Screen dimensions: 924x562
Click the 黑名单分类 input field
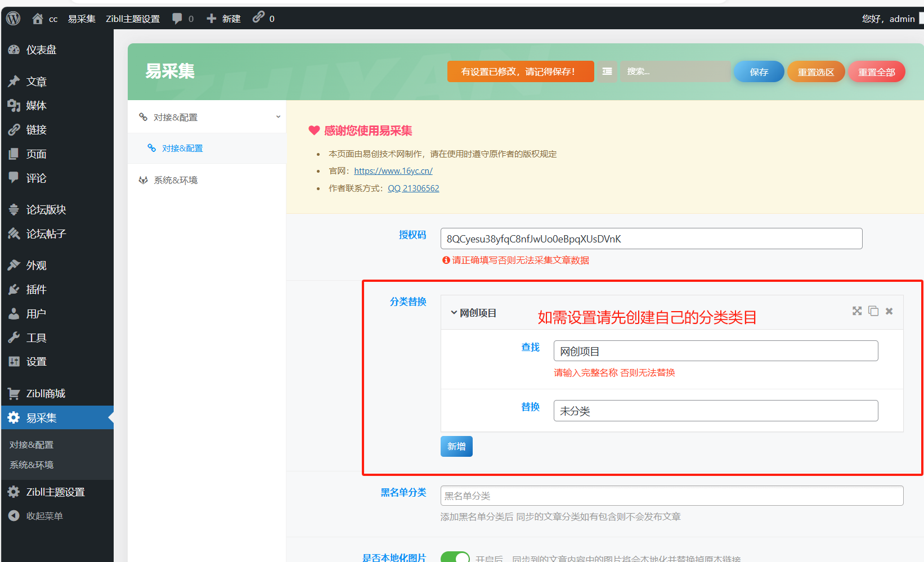click(x=672, y=496)
